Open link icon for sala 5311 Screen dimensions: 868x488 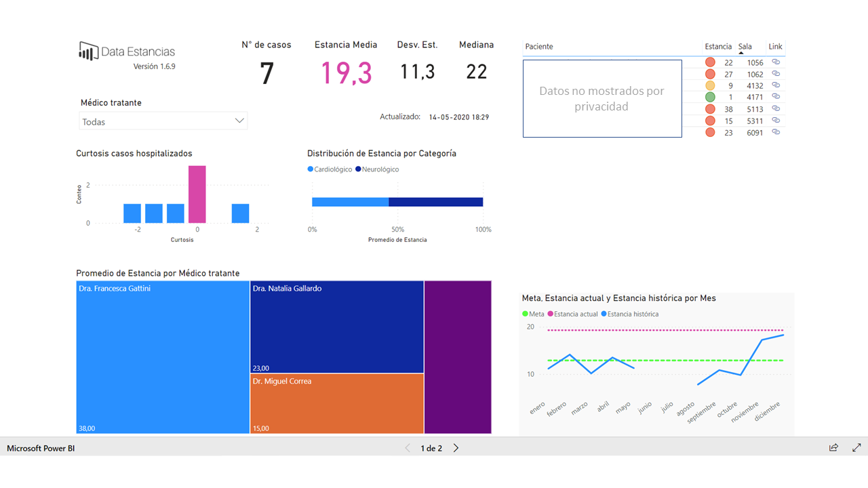tap(776, 120)
